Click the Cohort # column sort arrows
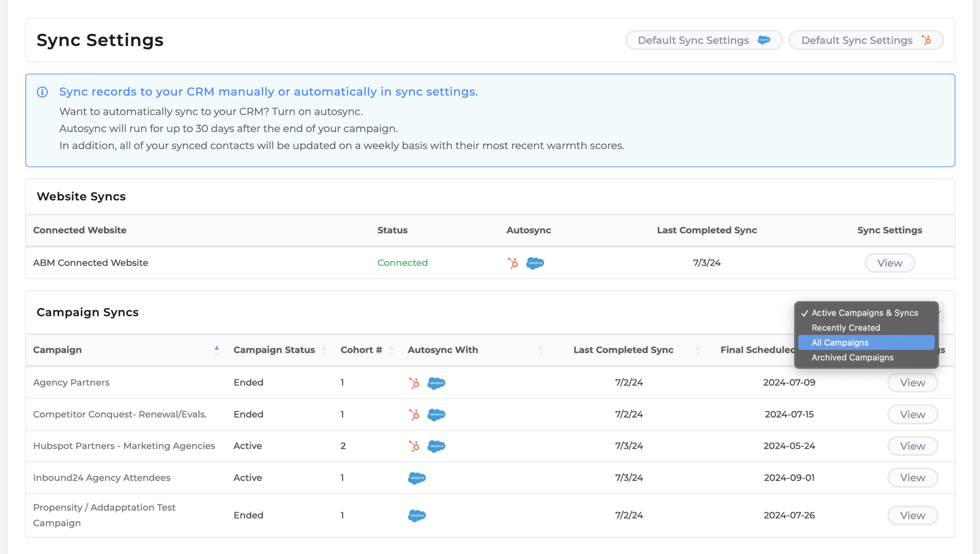Viewport: 980px width, 554px height. click(391, 350)
